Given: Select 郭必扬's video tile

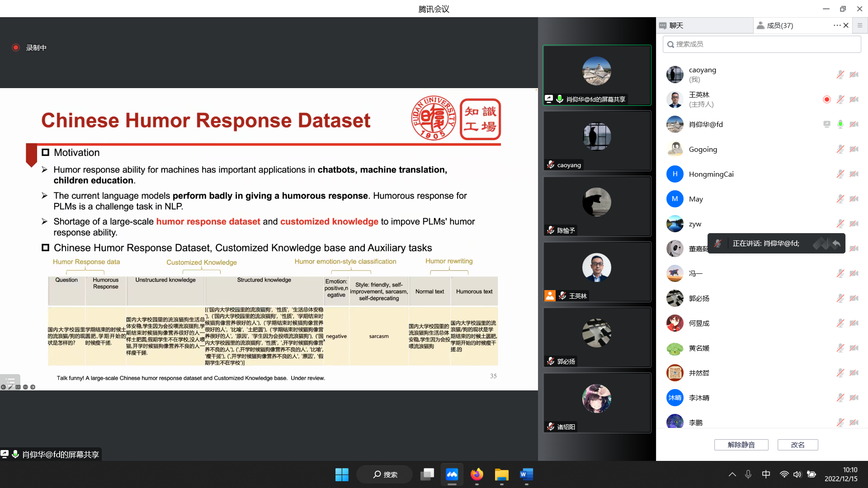Looking at the screenshot, I should click(597, 337).
